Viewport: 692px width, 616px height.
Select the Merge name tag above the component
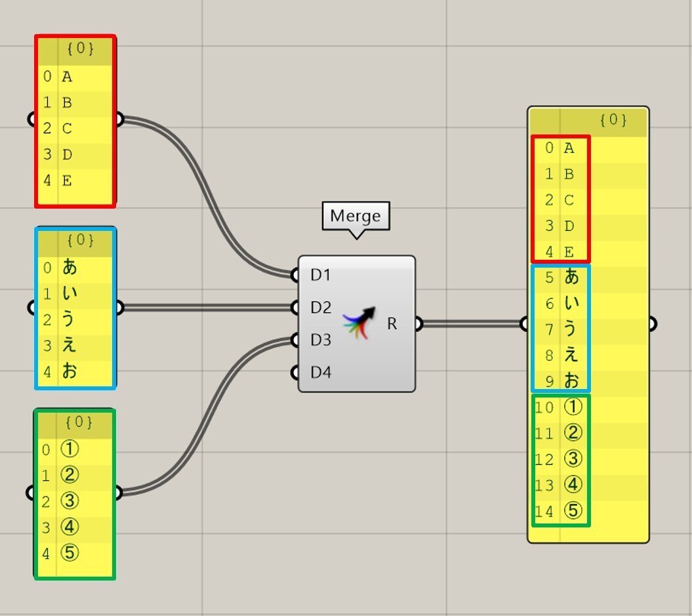[355, 216]
